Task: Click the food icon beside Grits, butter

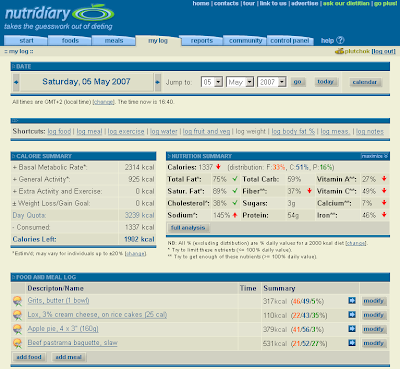Action: click(x=17, y=301)
